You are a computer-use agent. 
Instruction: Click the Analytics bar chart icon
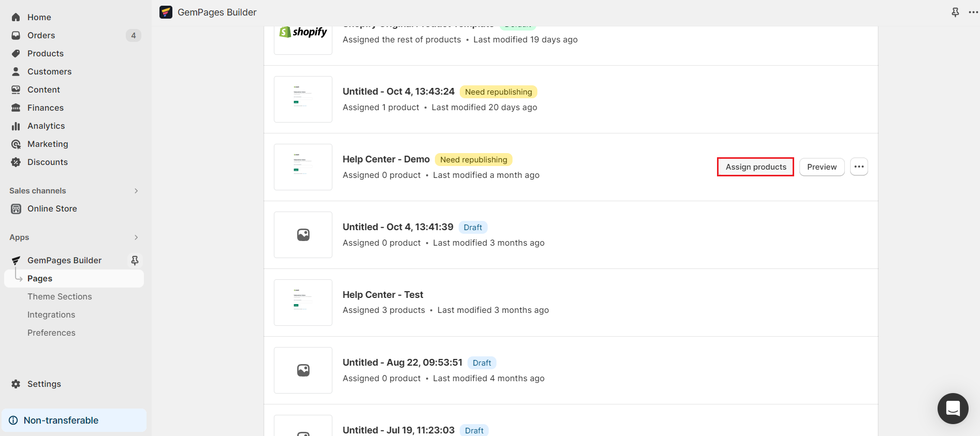16,126
